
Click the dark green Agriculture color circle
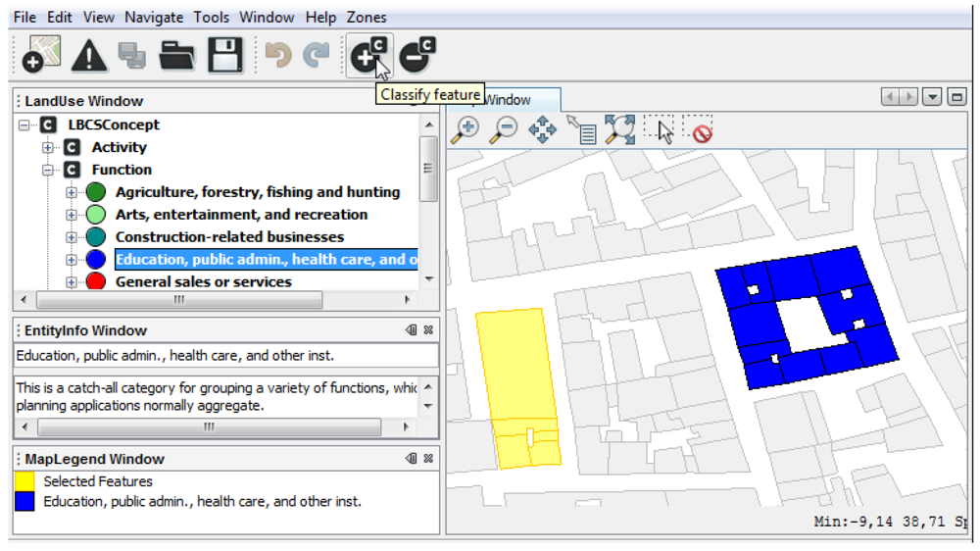tap(96, 192)
